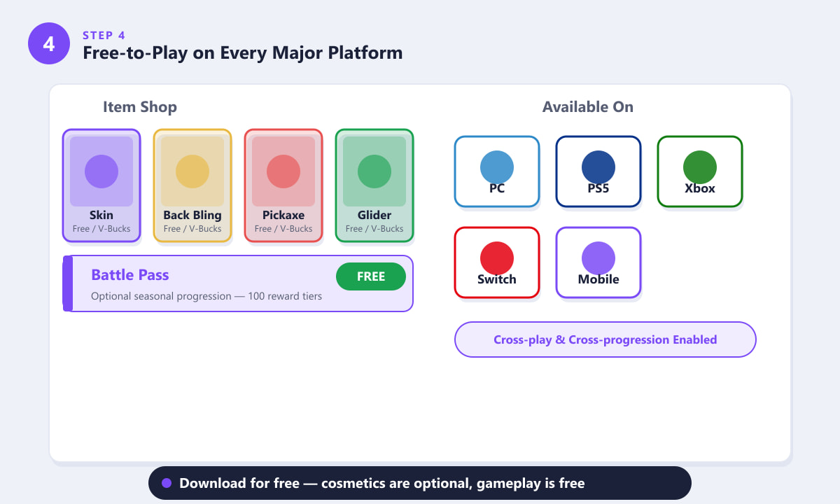The height and width of the screenshot is (504, 840).
Task: Click Cross-play & Cross-progression Enabled pill
Action: 605,339
